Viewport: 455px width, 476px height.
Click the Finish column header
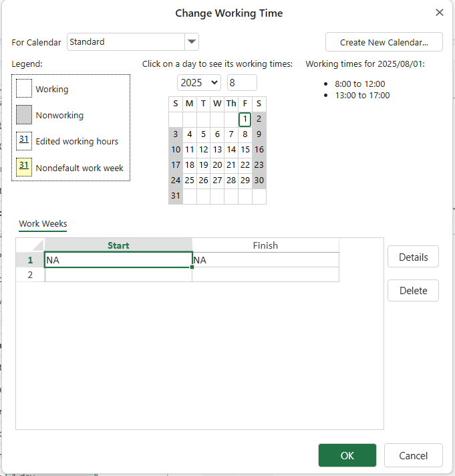point(265,245)
